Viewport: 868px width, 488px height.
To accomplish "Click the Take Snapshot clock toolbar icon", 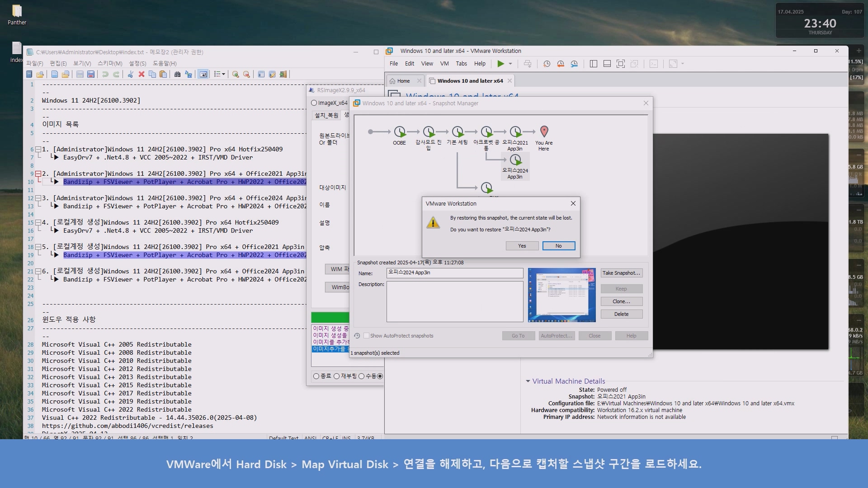I will tap(547, 64).
